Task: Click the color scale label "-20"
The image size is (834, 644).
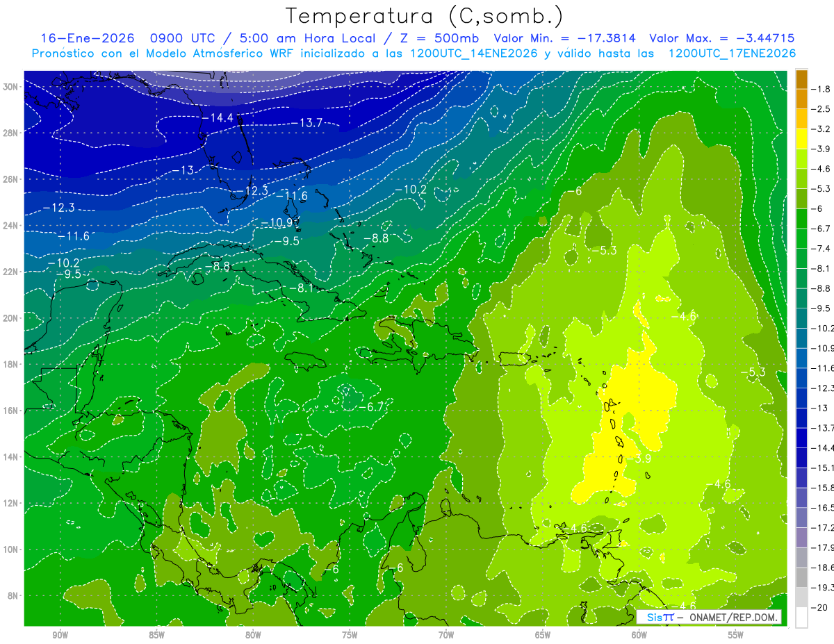Action: (821, 608)
